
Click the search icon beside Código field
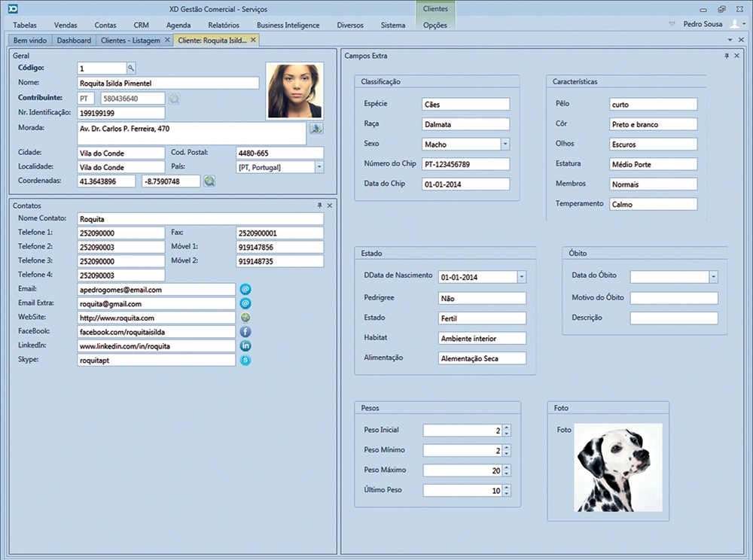(130, 68)
